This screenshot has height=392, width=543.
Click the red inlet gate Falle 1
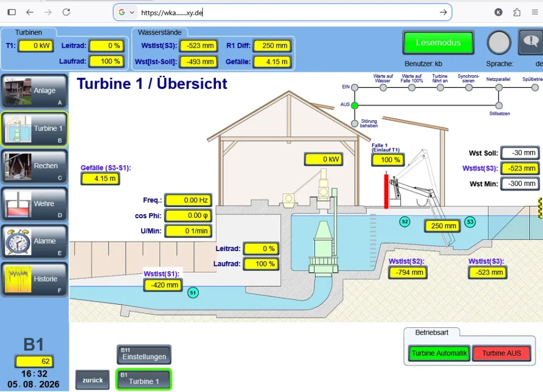pyautogui.click(x=386, y=191)
